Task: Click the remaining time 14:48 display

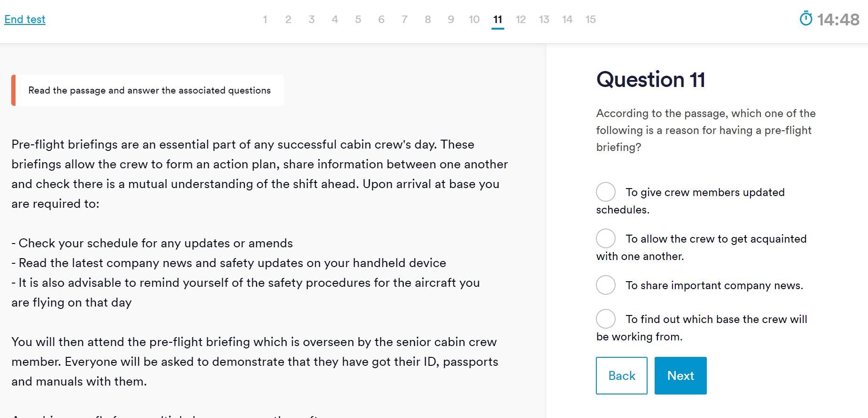Action: (x=838, y=19)
